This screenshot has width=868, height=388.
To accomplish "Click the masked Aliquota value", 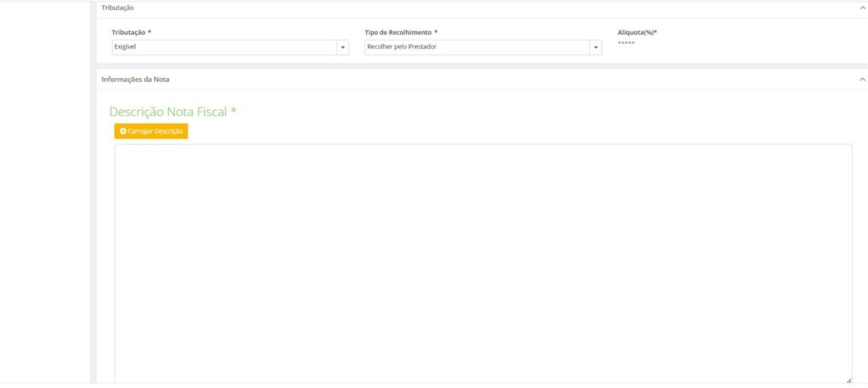I will point(626,43).
